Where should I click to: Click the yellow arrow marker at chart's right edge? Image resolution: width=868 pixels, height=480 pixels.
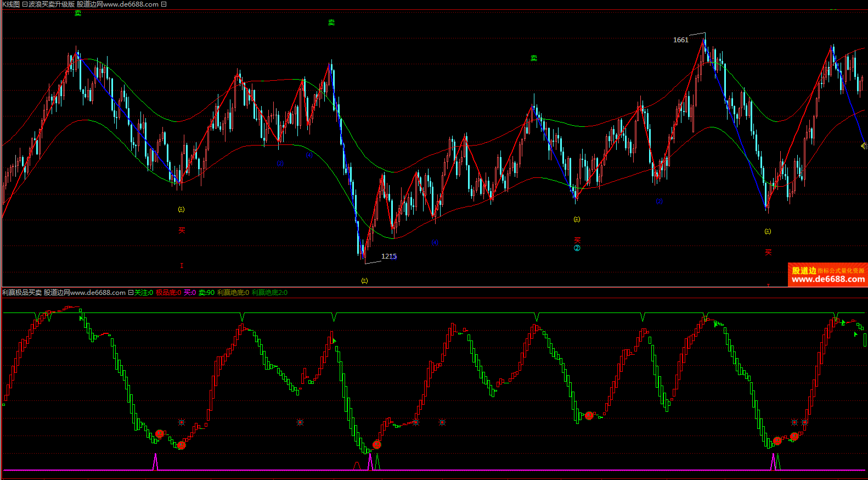coord(864,146)
